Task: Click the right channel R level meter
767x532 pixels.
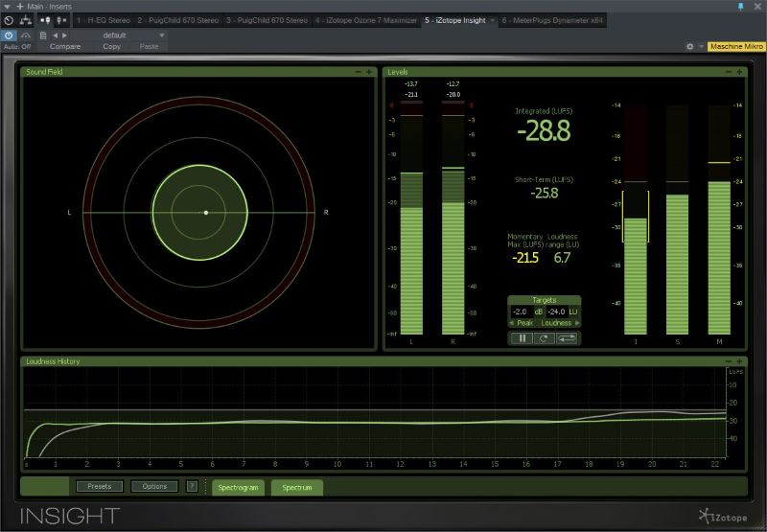Action: [x=453, y=218]
